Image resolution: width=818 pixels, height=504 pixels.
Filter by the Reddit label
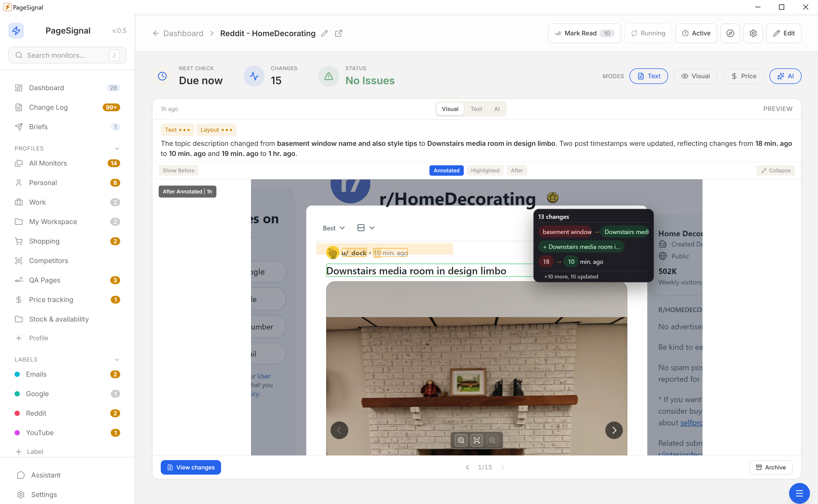click(x=67, y=413)
